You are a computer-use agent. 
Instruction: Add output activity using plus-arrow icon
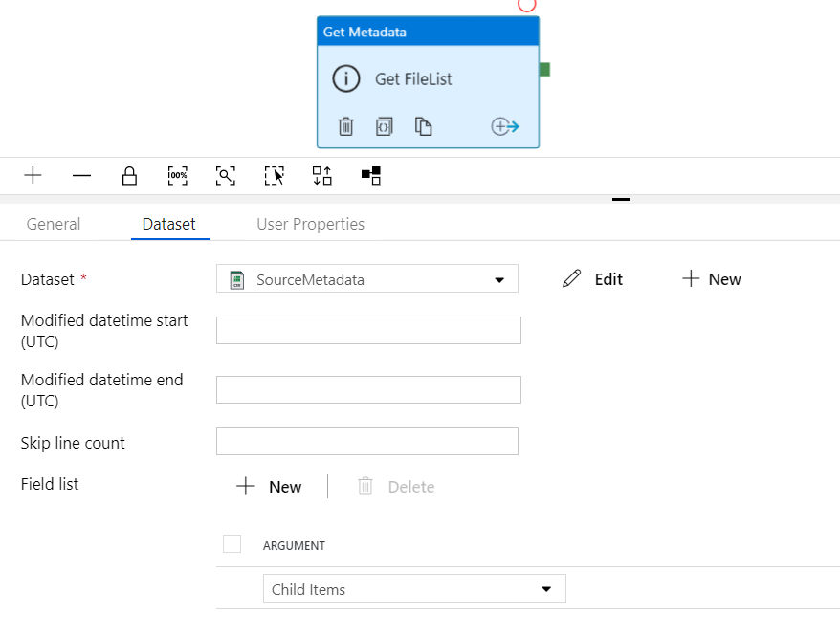(505, 126)
